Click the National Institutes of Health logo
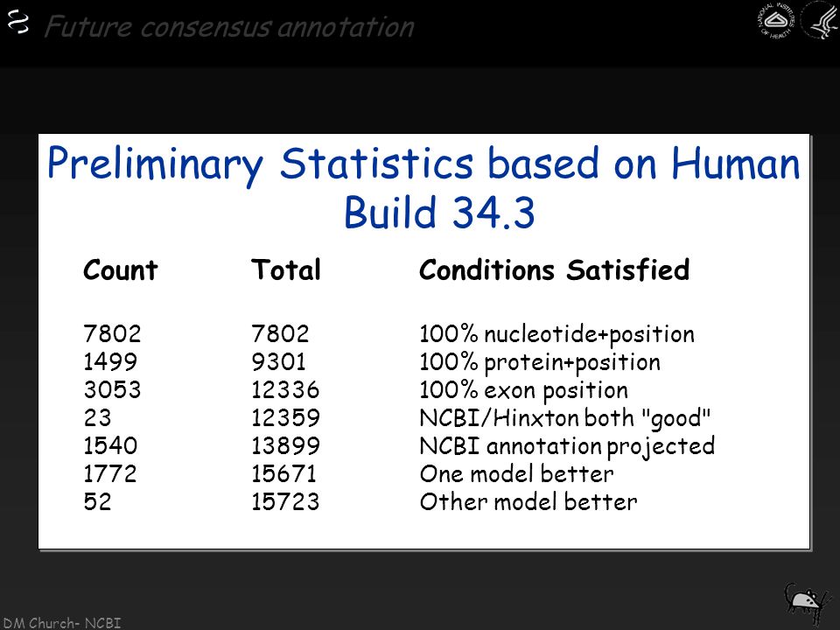The height and width of the screenshot is (630, 840). [x=776, y=20]
